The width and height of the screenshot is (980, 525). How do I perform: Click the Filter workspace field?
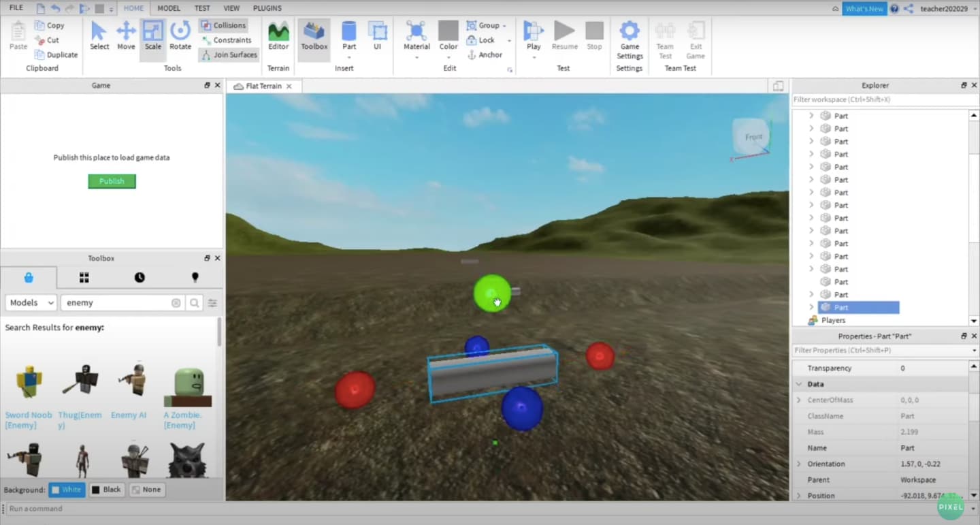tap(885, 99)
